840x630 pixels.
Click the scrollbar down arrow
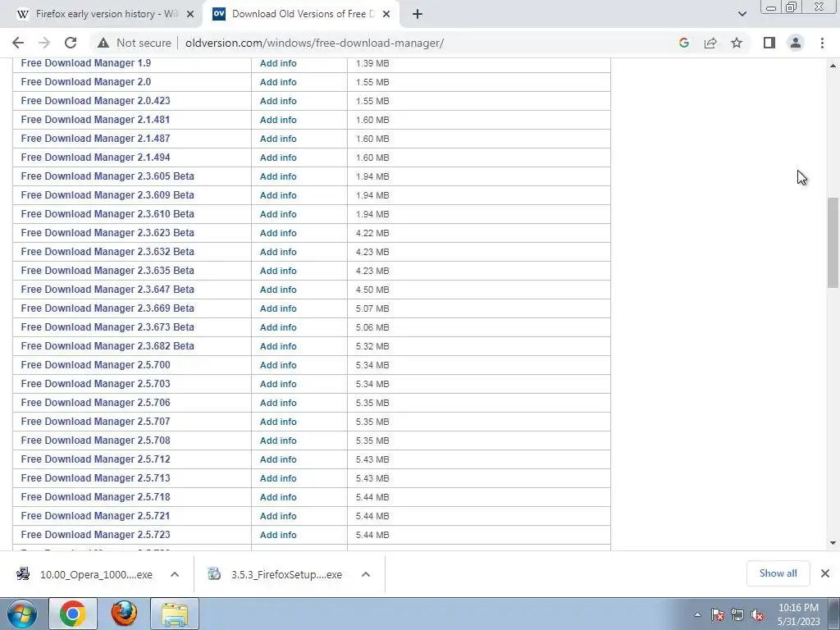[x=833, y=543]
